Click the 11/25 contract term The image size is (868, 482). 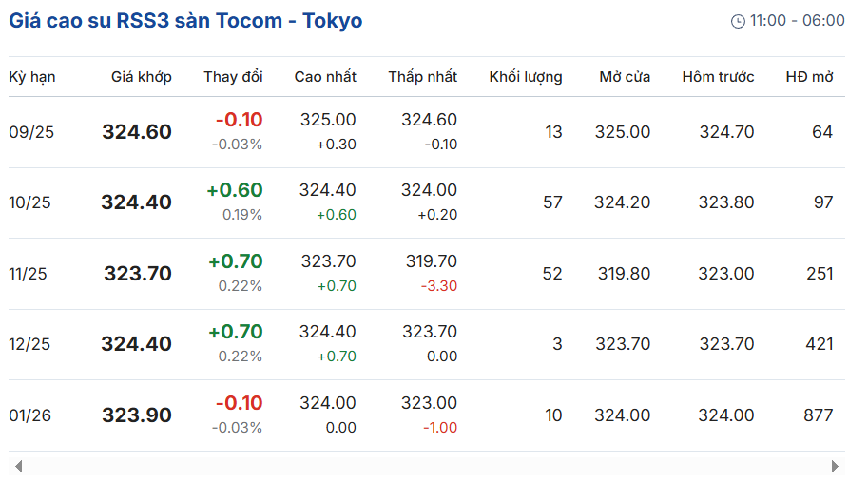tap(28, 274)
